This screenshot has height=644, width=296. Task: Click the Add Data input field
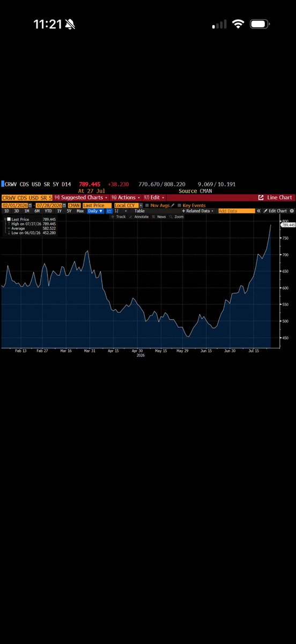point(236,211)
